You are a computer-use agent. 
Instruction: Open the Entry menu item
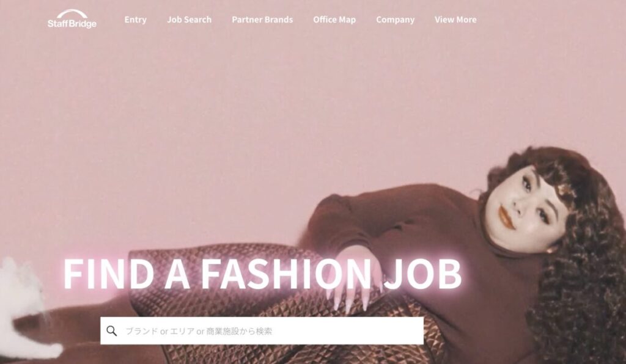tap(135, 20)
